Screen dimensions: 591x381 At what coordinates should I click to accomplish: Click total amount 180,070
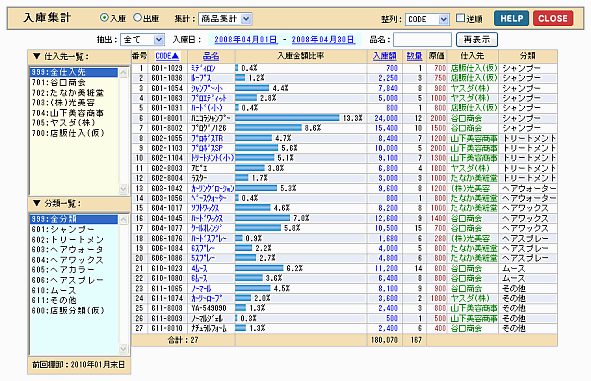[384, 340]
